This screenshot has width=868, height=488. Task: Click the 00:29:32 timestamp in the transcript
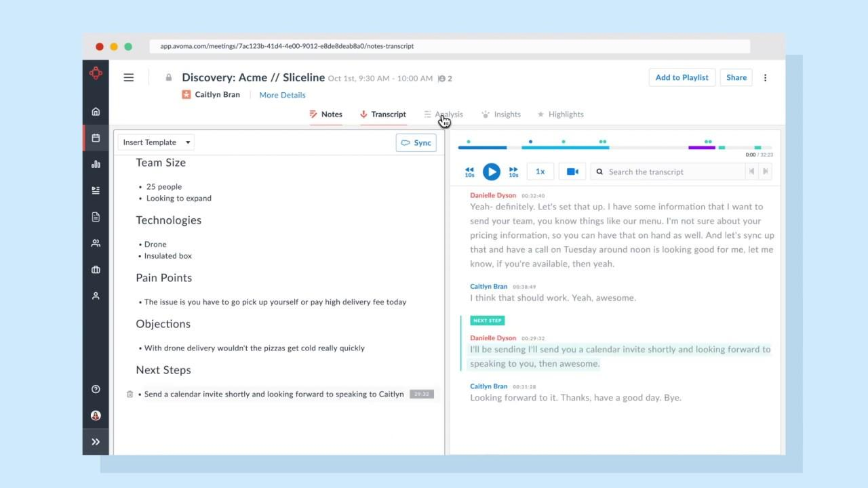(533, 338)
